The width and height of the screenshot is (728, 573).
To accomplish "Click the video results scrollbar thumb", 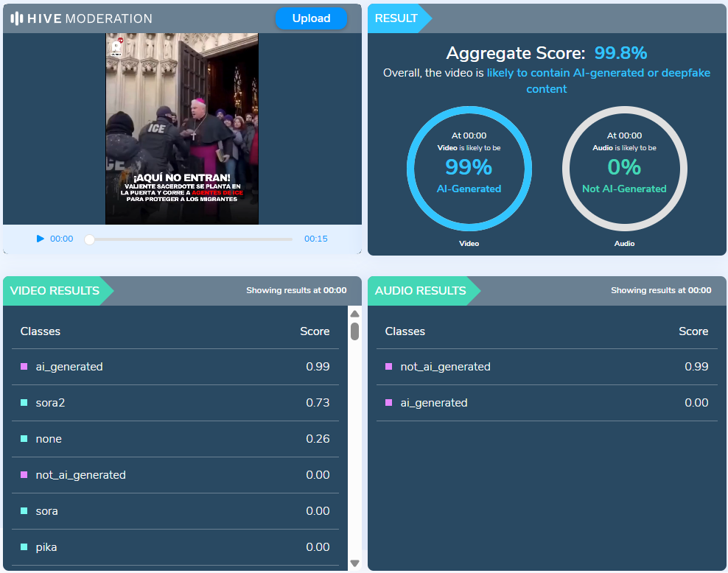I will (354, 331).
